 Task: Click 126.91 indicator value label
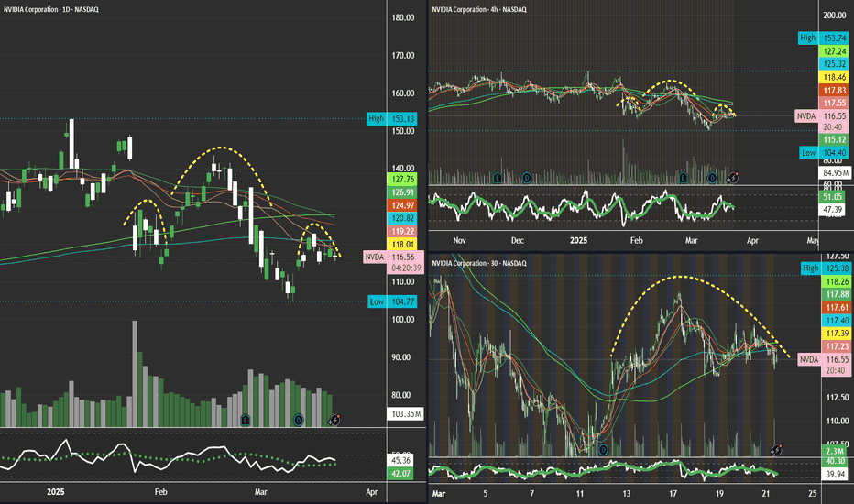pyautogui.click(x=402, y=192)
